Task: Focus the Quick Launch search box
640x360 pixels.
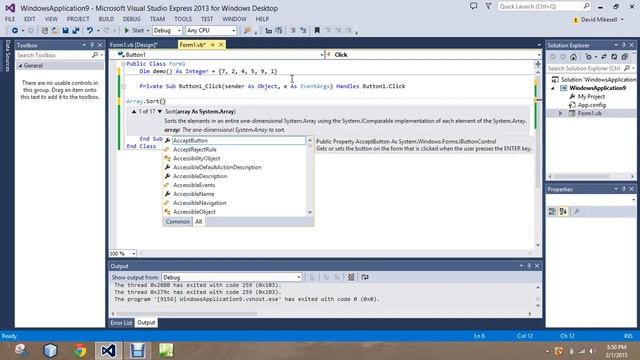Action: pyautogui.click(x=544, y=6)
